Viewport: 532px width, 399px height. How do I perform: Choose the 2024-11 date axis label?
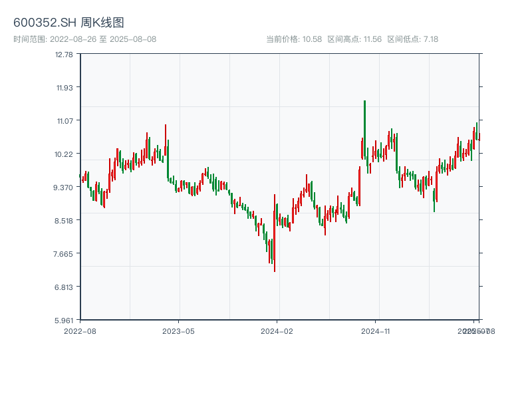(376, 331)
